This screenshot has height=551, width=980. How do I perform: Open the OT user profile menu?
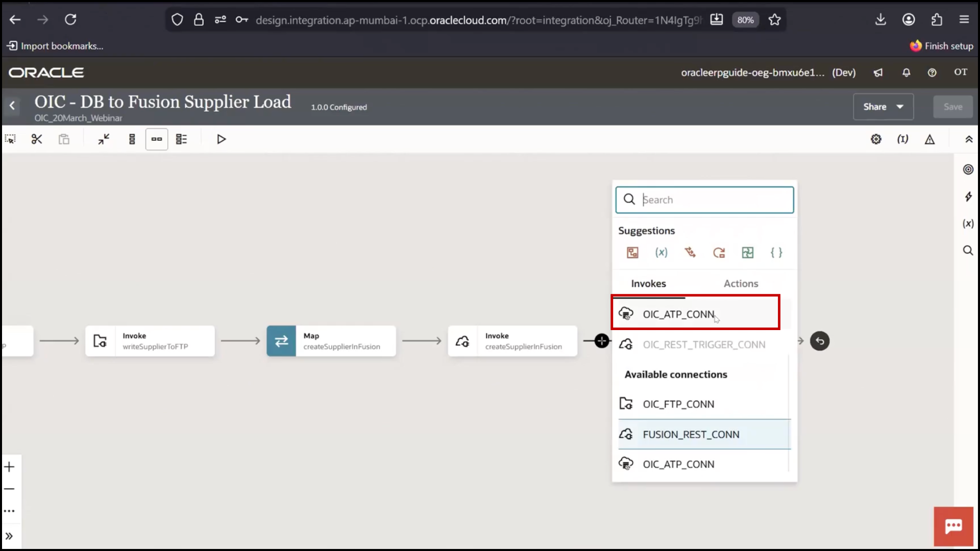click(961, 72)
